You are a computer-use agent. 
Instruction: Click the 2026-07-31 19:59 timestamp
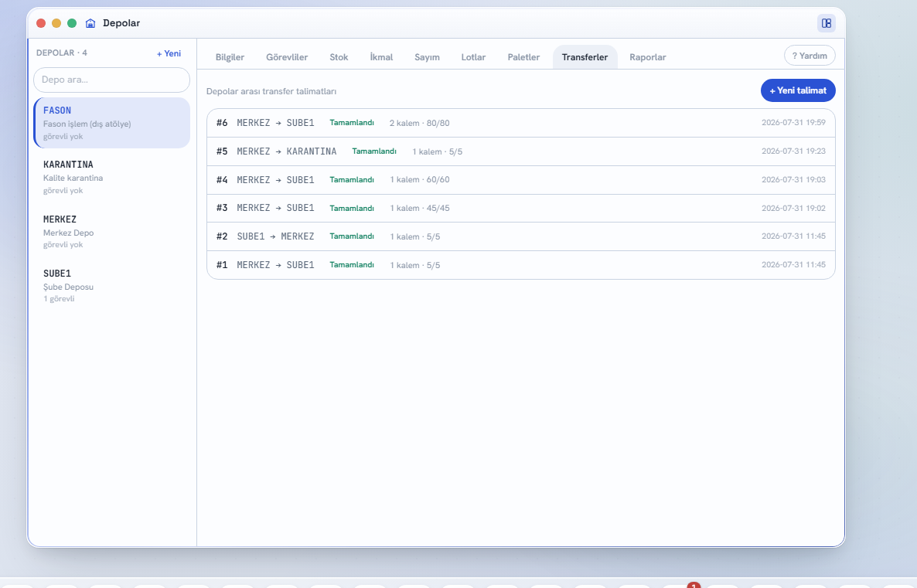(x=793, y=123)
